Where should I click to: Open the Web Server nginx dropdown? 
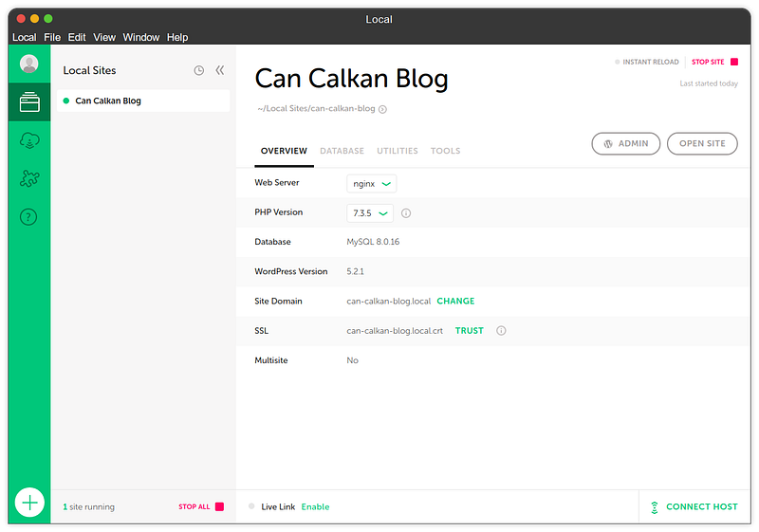(x=372, y=184)
